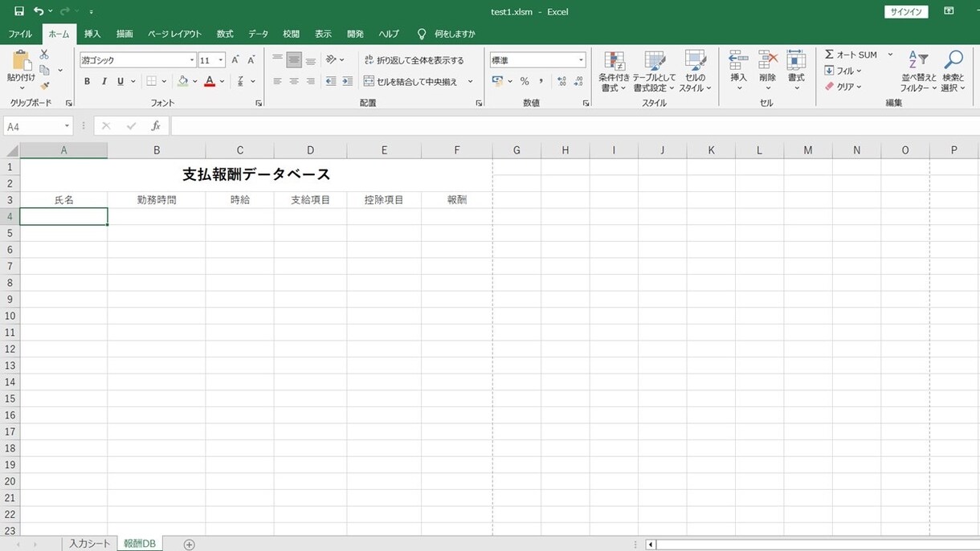This screenshot has width=980, height=551.
Task: Click the Copy icon in the clipboard group
Action: click(x=45, y=70)
